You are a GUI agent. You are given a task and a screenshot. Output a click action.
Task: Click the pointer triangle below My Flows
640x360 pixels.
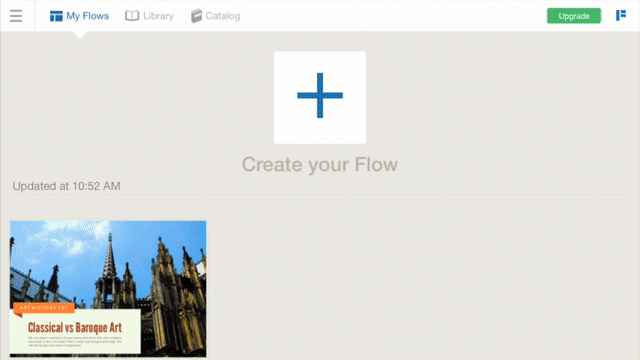click(x=80, y=35)
